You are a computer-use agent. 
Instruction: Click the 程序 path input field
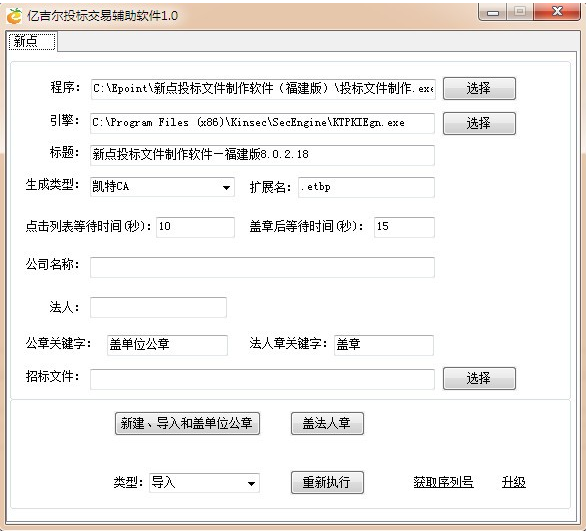(x=263, y=89)
